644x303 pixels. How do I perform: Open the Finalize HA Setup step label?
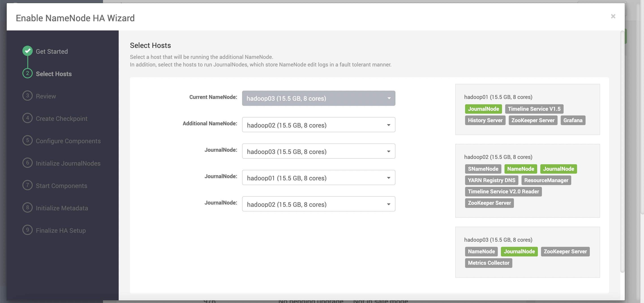61,230
